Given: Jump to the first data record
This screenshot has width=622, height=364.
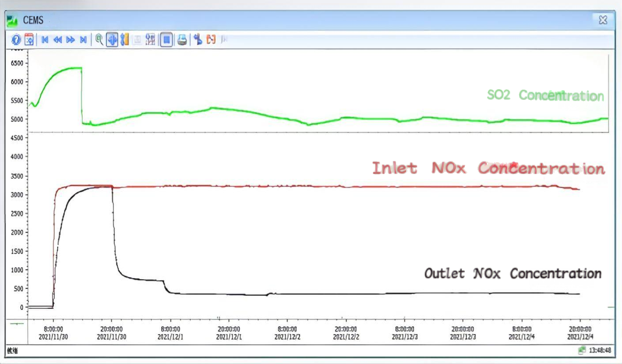Looking at the screenshot, I should [45, 40].
